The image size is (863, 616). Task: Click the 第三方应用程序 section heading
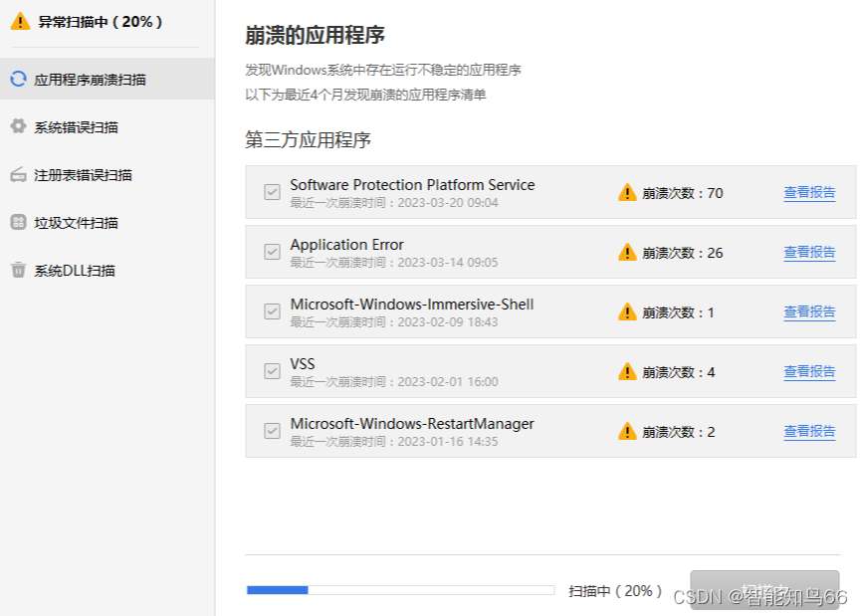pyautogui.click(x=308, y=140)
